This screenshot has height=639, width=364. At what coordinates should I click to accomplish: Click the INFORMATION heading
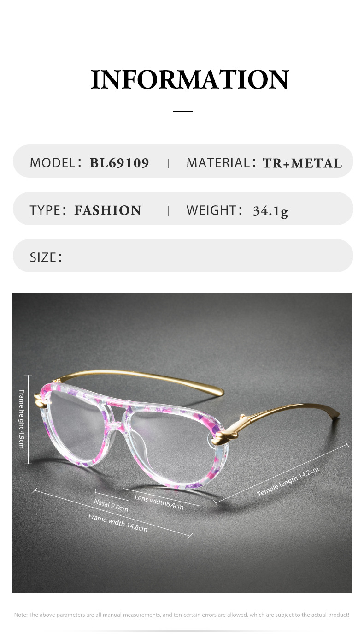point(190,79)
